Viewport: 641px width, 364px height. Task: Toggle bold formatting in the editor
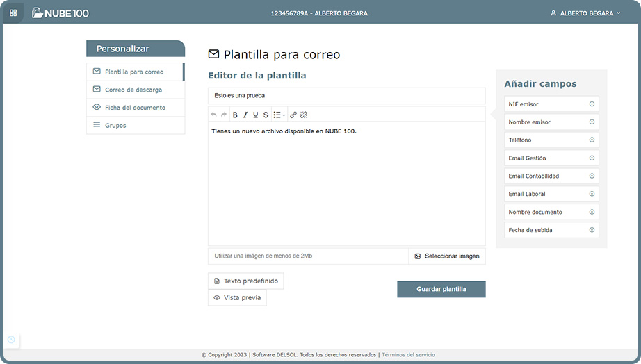pos(235,115)
